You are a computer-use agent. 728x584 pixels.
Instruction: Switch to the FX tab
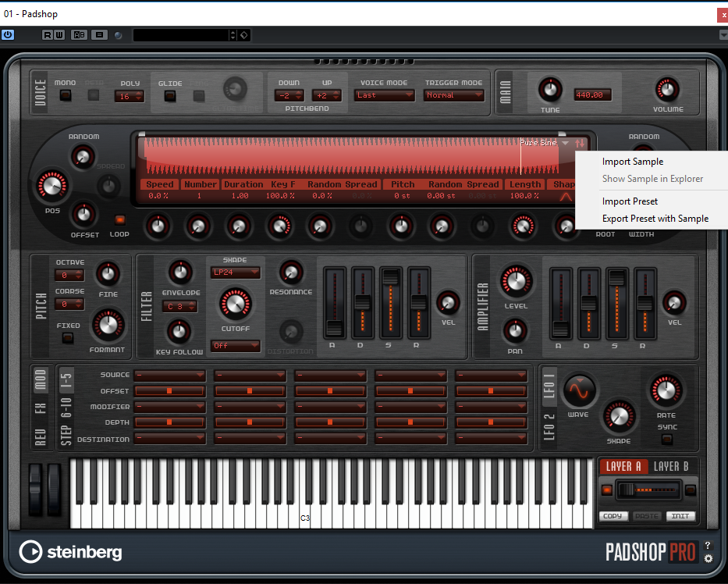[41, 408]
